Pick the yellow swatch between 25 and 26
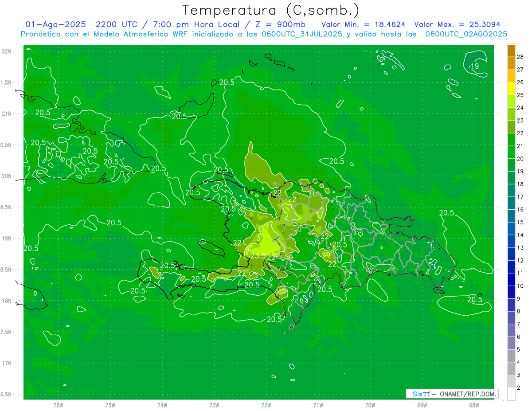The image size is (532, 411). click(x=511, y=89)
